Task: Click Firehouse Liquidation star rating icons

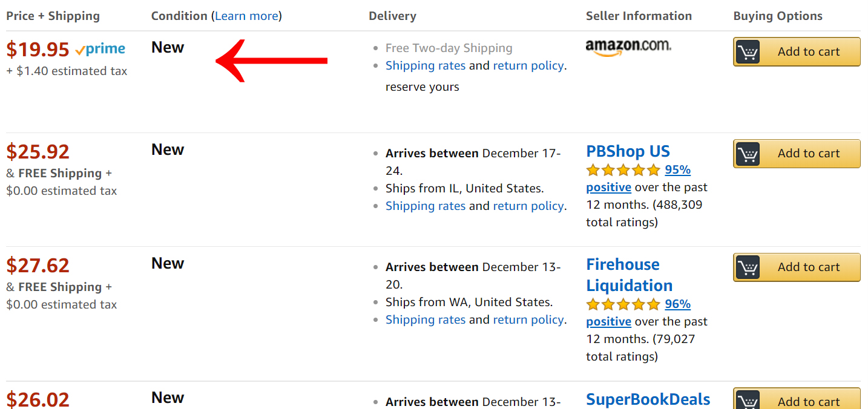Action: (x=623, y=304)
